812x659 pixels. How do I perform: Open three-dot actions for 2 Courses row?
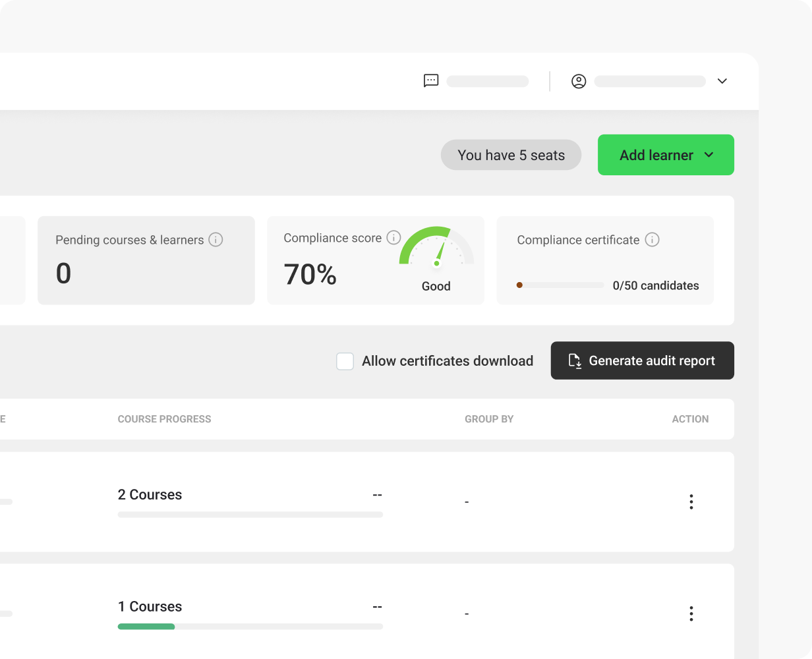tap(691, 501)
